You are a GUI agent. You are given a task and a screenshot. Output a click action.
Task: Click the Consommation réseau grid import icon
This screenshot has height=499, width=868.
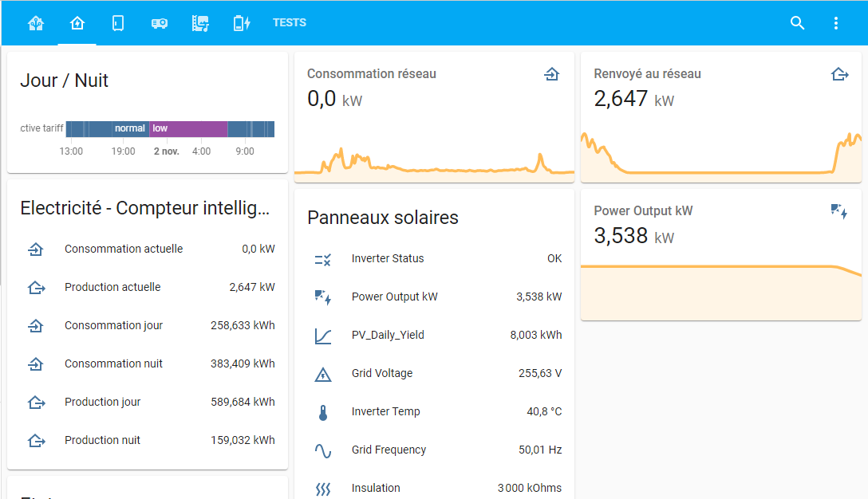pyautogui.click(x=551, y=73)
